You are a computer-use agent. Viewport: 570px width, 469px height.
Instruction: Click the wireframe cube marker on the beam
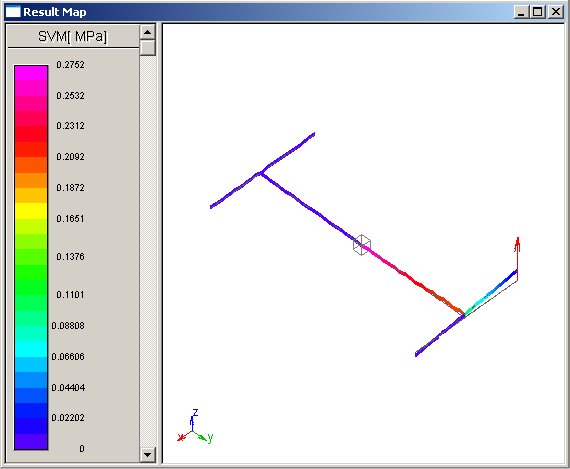[362, 245]
